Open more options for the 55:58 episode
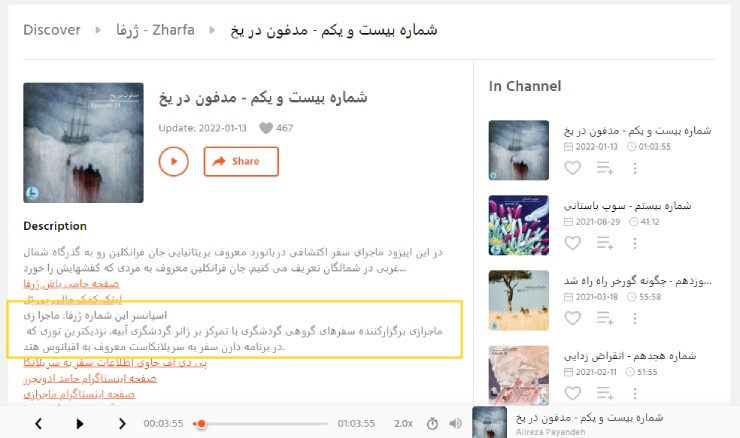Viewport: 740px width, 438px height. click(635, 318)
